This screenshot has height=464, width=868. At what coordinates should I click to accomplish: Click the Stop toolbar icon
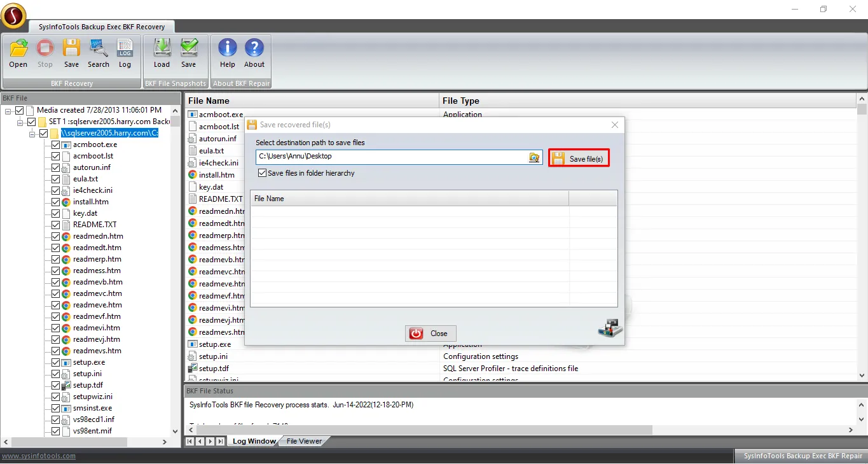coord(45,53)
